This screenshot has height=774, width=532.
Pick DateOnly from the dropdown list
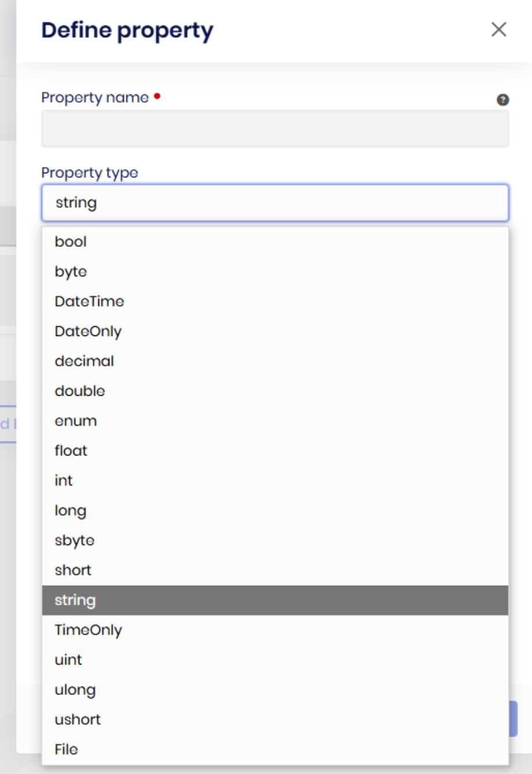88,331
